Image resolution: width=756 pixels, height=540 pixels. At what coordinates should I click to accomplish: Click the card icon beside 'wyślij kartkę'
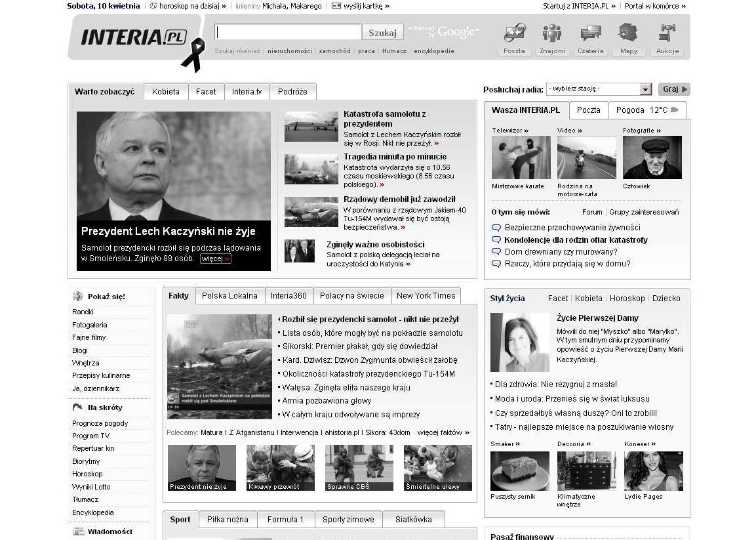pyautogui.click(x=336, y=6)
